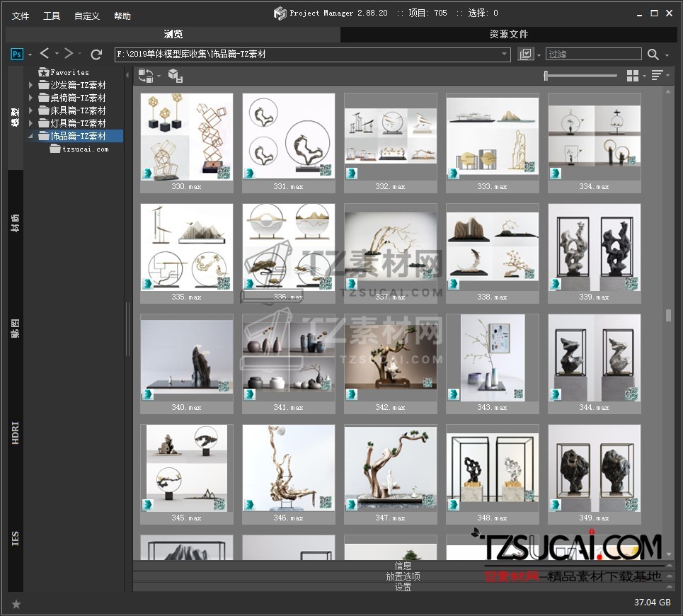The image size is (683, 616).
Task: Click the search magnifier icon
Action: pyautogui.click(x=653, y=55)
